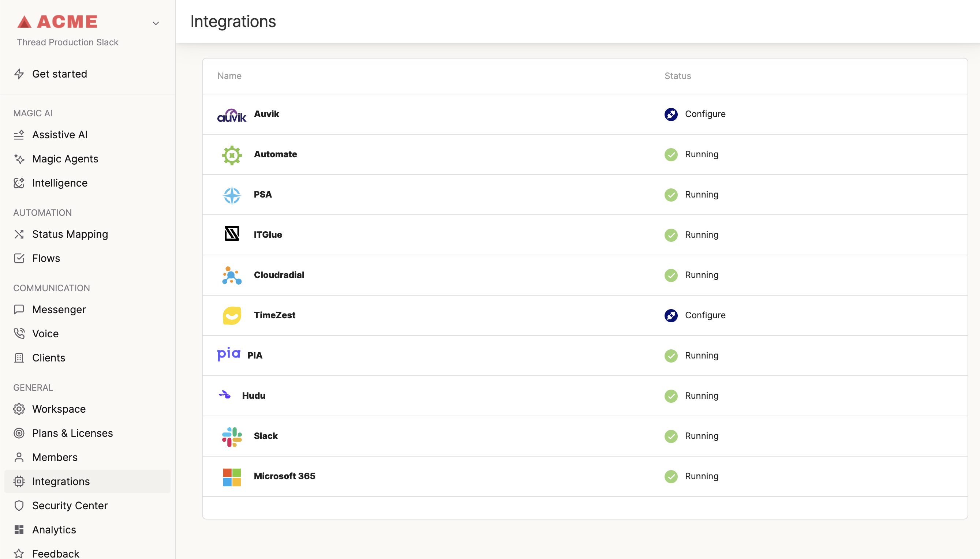Open Security Center

pyautogui.click(x=70, y=505)
